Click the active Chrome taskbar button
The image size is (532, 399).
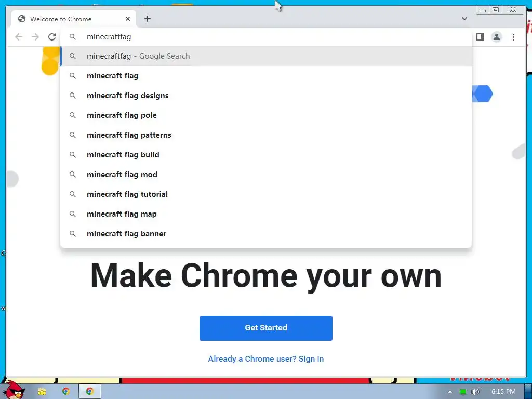click(x=89, y=392)
